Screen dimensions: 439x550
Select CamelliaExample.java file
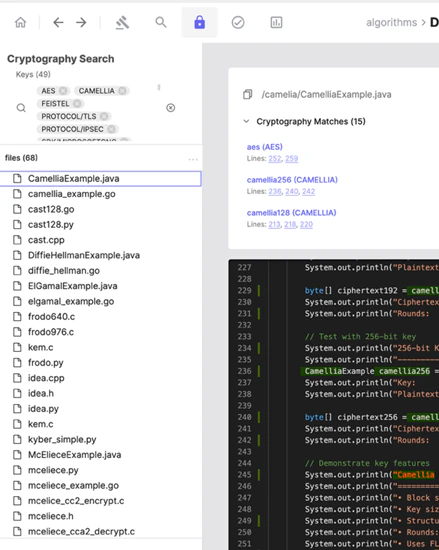pyautogui.click(x=101, y=179)
